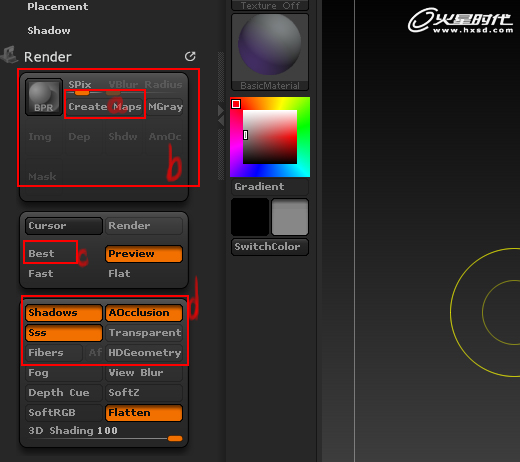Click the Render palette dock arrow icon
The image size is (520, 462).
tap(190, 56)
